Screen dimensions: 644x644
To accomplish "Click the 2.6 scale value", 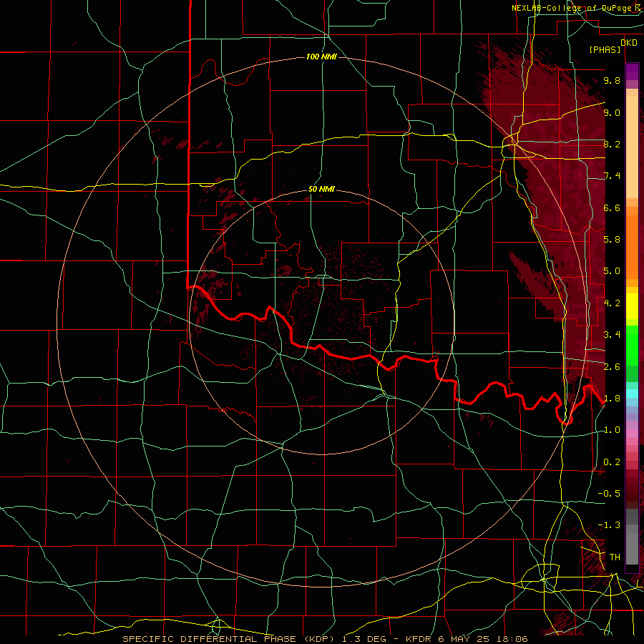I will pos(612,367).
